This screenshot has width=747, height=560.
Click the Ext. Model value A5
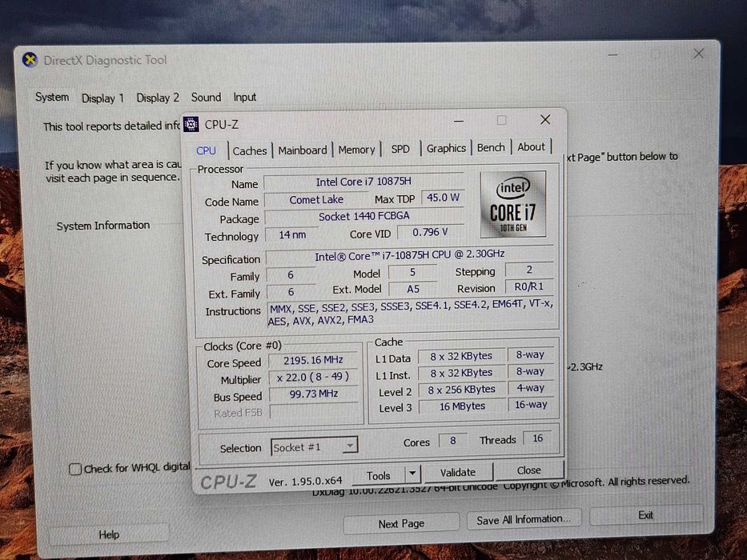pos(412,289)
